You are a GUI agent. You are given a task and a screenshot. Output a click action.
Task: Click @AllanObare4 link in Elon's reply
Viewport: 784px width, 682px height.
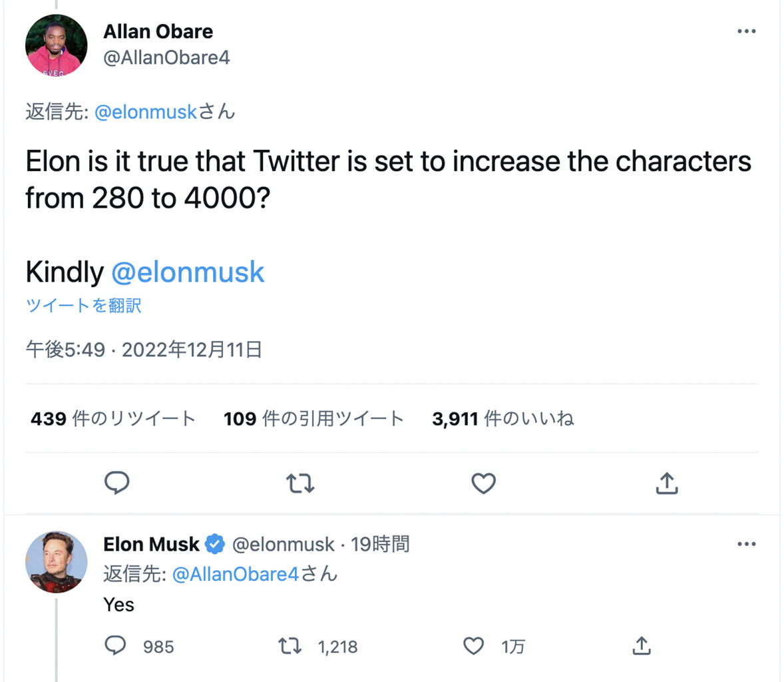tap(236, 574)
